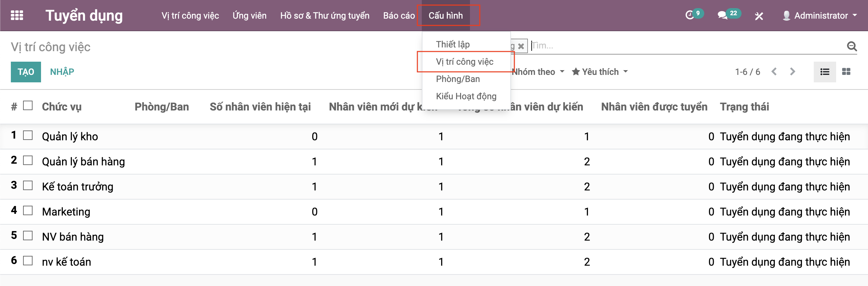Select the Marketing row checkbox
The image size is (868, 286).
28,211
